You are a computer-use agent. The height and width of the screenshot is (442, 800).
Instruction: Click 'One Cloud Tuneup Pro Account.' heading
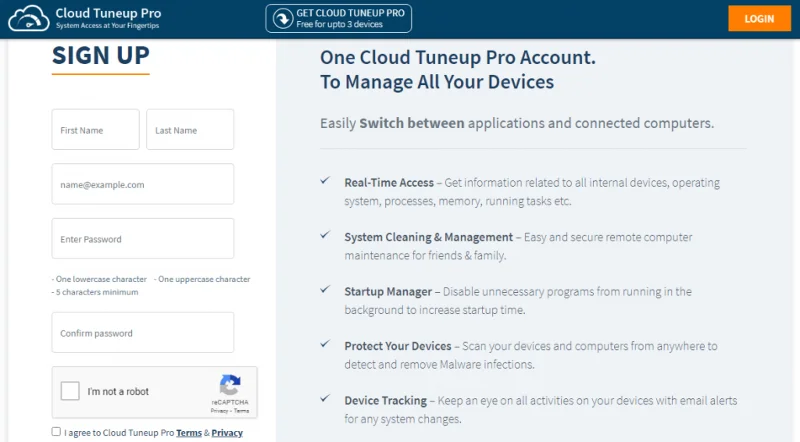pos(458,58)
